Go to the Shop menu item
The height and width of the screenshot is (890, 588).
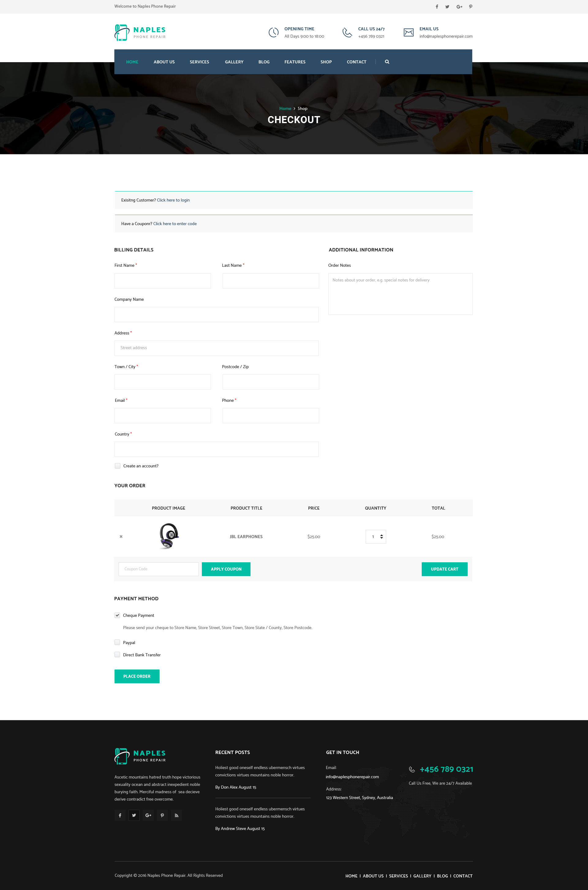(326, 62)
